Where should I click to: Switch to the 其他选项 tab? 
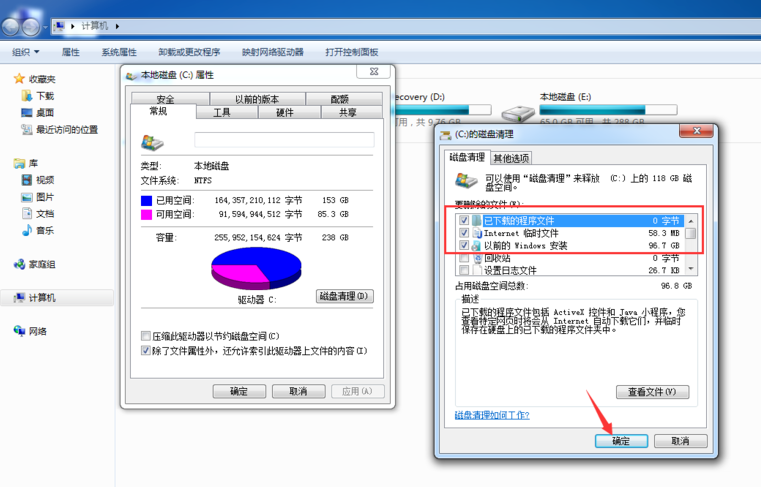coord(511,158)
